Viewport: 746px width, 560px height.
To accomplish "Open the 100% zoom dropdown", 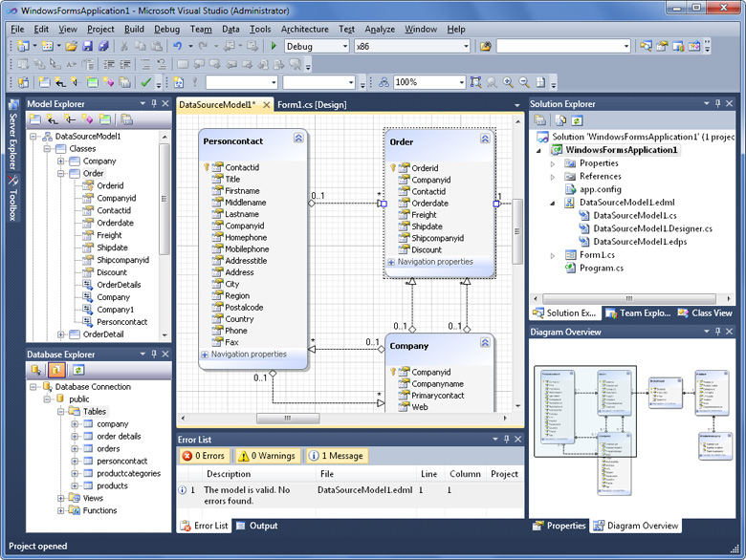I will click(461, 82).
